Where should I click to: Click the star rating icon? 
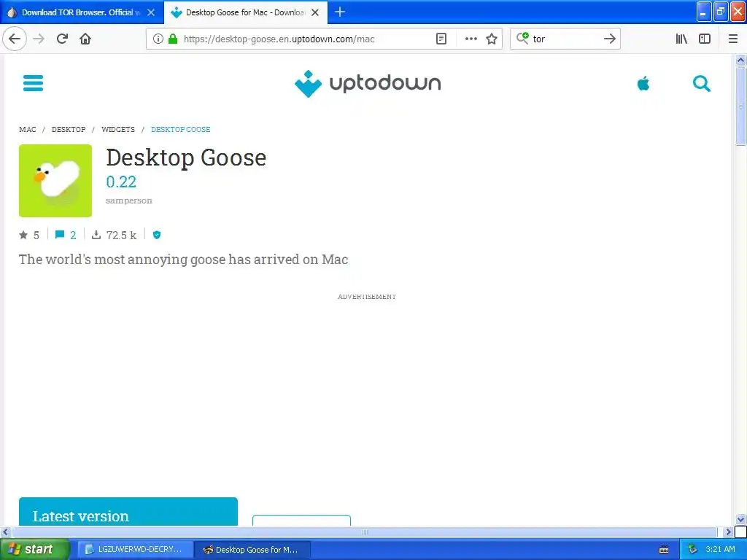(23, 235)
